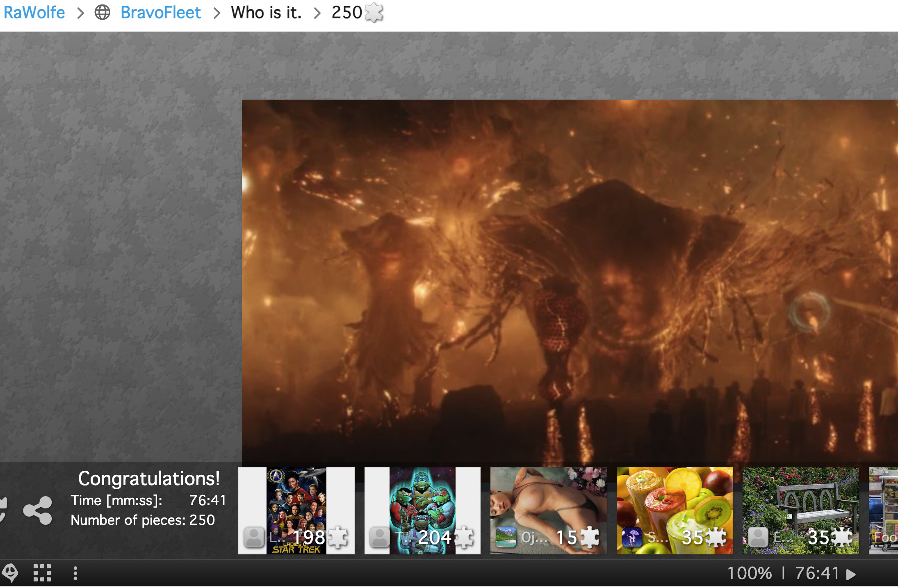Share the completed puzzle via share icon
The image size is (898, 588).
38,511
